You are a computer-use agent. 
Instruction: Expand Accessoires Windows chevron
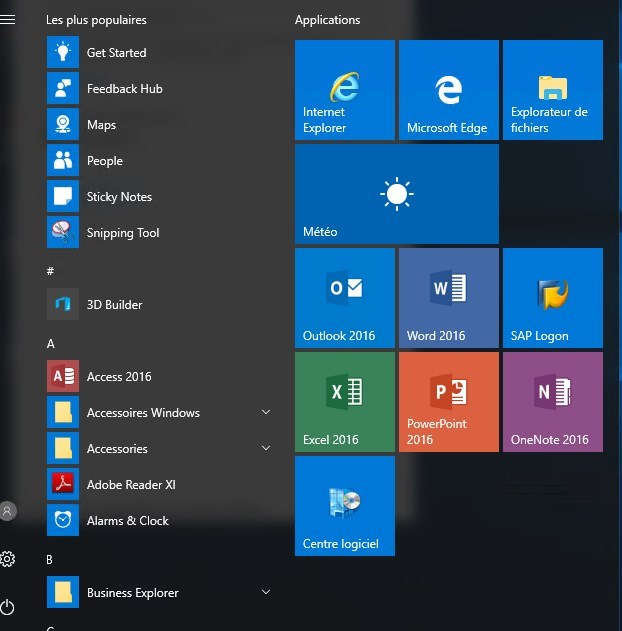click(x=266, y=412)
